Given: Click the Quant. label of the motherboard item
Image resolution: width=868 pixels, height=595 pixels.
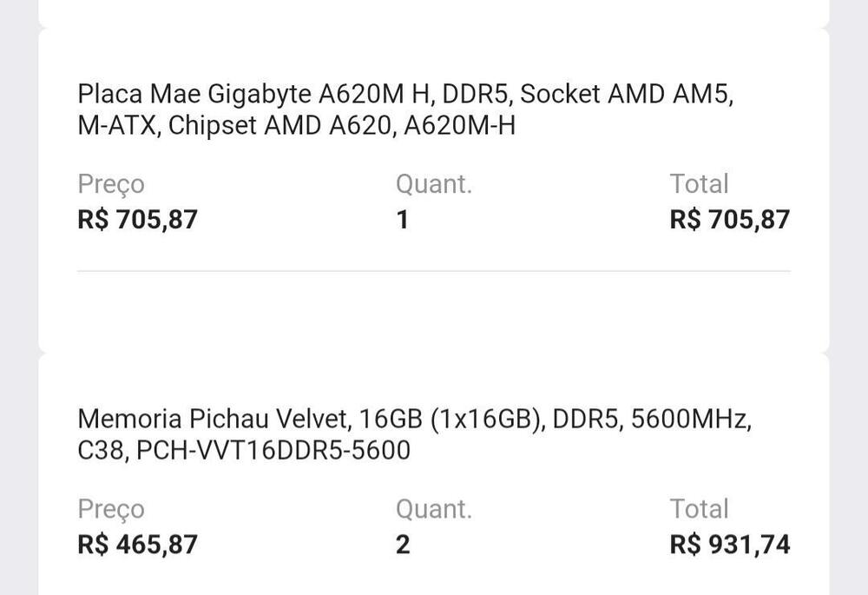Looking at the screenshot, I should [x=434, y=184].
